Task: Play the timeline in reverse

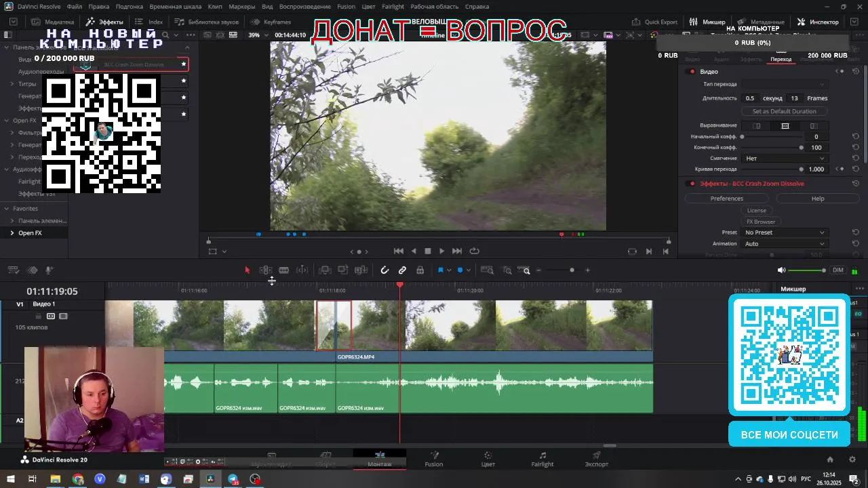Action: coord(414,251)
